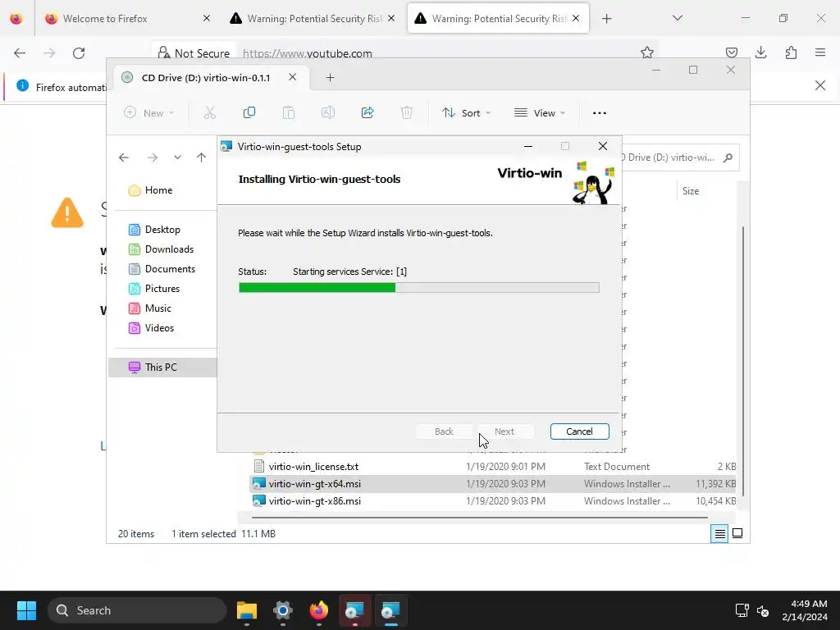Click the Explorer horizontal scrollbar
Viewport: 840px width, 630px height.
pos(479,518)
